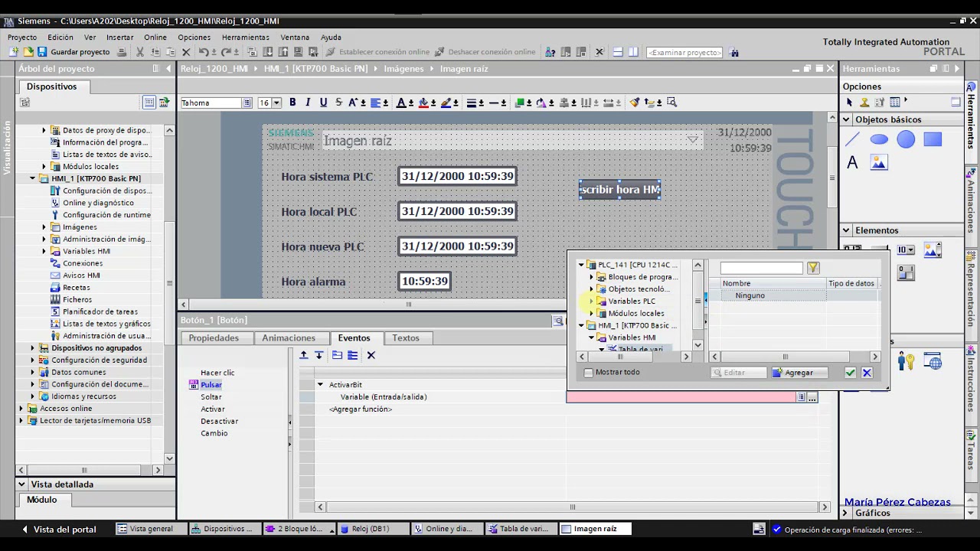Click the Examinar proyecto search field

click(684, 52)
